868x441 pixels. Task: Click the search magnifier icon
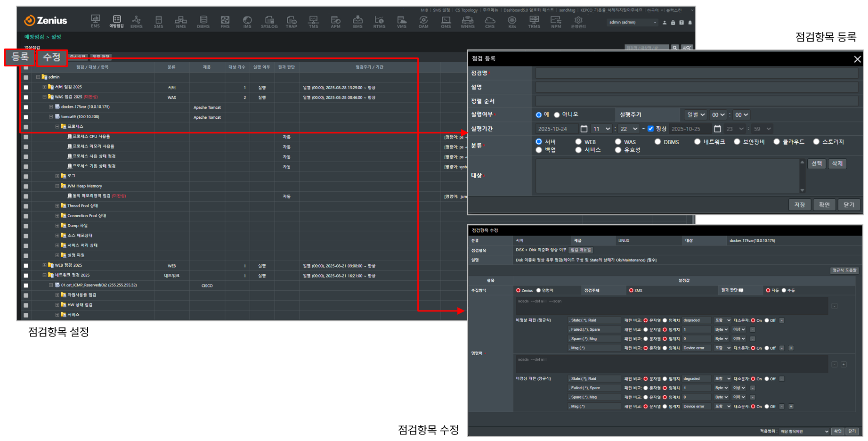[675, 48]
